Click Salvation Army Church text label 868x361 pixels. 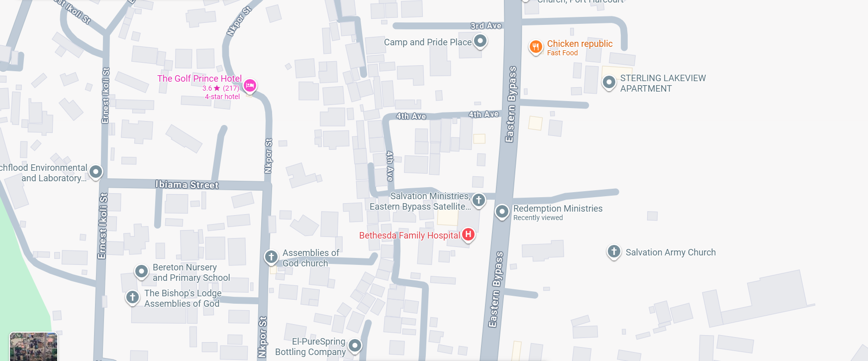point(671,252)
